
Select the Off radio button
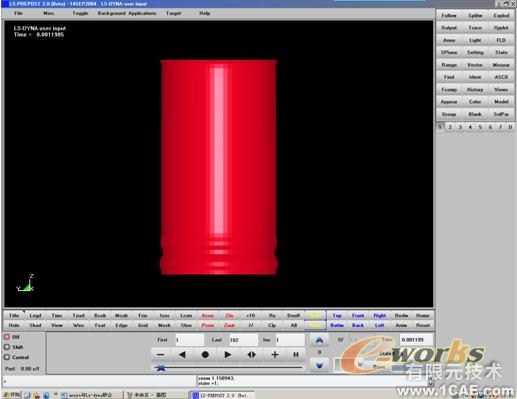point(7,337)
